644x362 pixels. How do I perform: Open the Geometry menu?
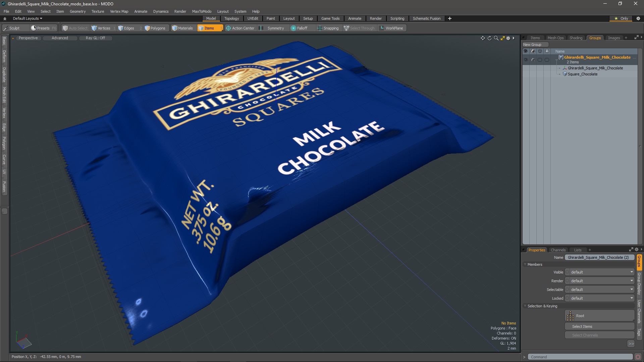pyautogui.click(x=77, y=11)
